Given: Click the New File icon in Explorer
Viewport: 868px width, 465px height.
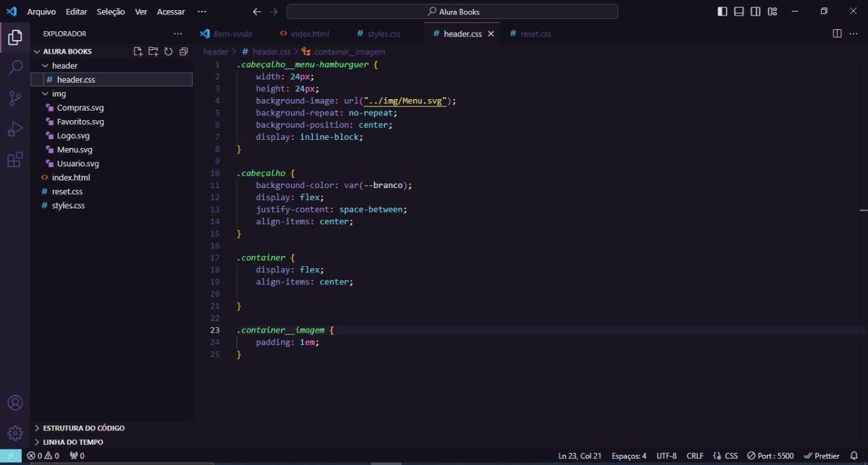Looking at the screenshot, I should (x=138, y=52).
